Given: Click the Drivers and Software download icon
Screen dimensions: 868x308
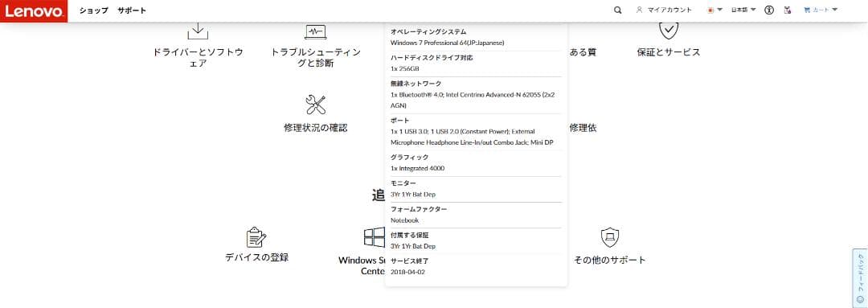Looking at the screenshot, I should click(x=198, y=31).
